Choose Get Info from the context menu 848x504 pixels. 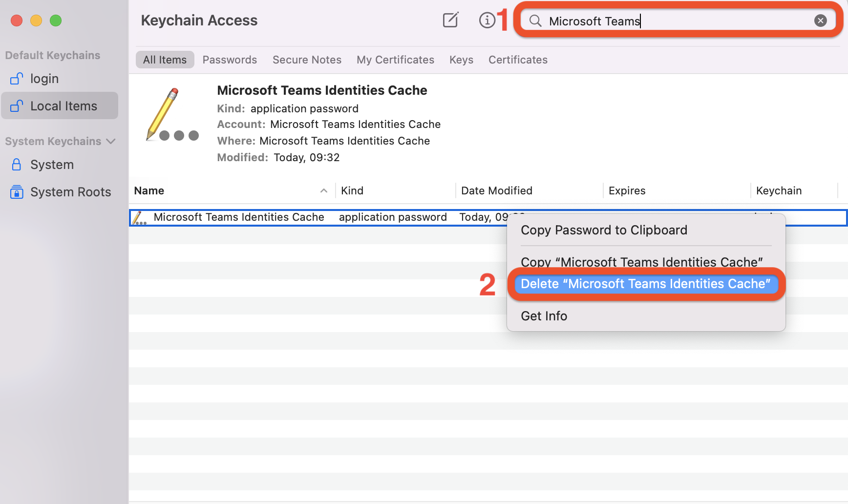click(544, 316)
